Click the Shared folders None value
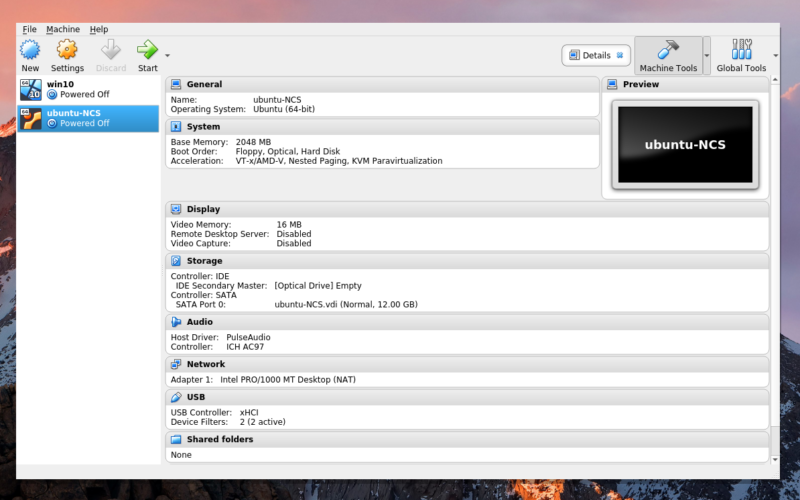800x500 pixels. coord(181,455)
